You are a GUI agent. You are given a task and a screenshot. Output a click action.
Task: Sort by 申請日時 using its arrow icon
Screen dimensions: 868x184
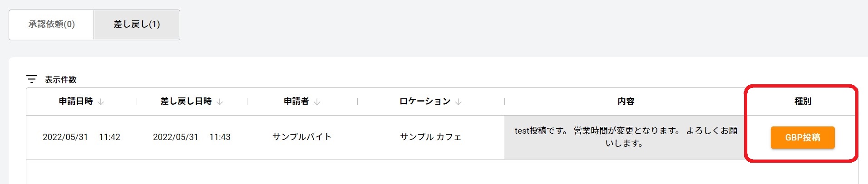[x=101, y=102]
